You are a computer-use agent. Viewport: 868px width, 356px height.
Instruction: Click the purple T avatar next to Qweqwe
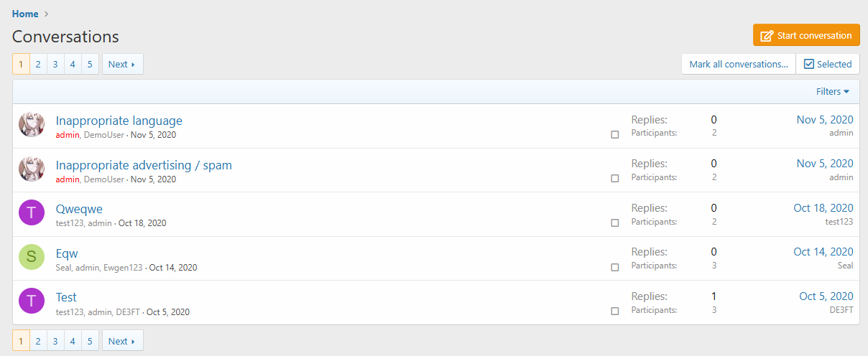click(32, 213)
